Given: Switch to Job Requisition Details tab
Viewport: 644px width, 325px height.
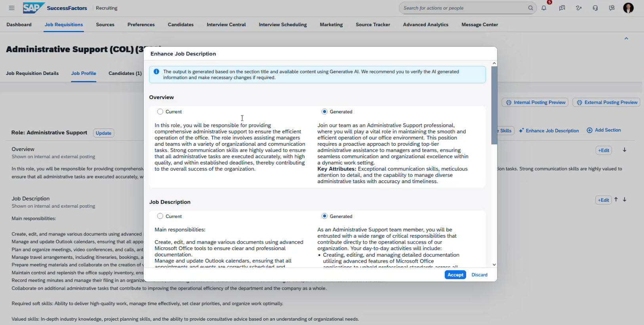Looking at the screenshot, I should pyautogui.click(x=32, y=73).
